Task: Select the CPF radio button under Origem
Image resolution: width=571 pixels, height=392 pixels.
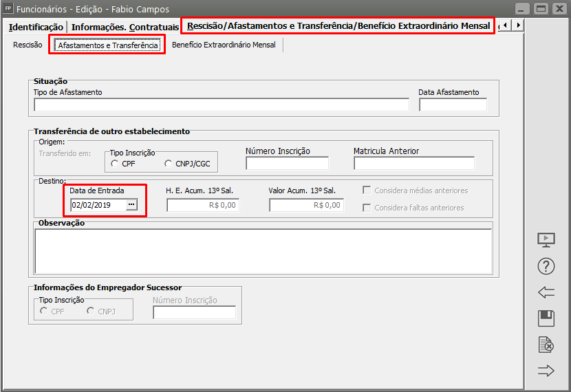Action: pyautogui.click(x=114, y=164)
